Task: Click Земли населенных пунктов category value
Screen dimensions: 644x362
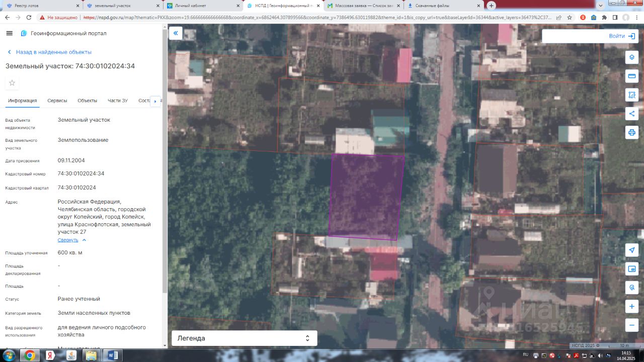Action: [94, 313]
